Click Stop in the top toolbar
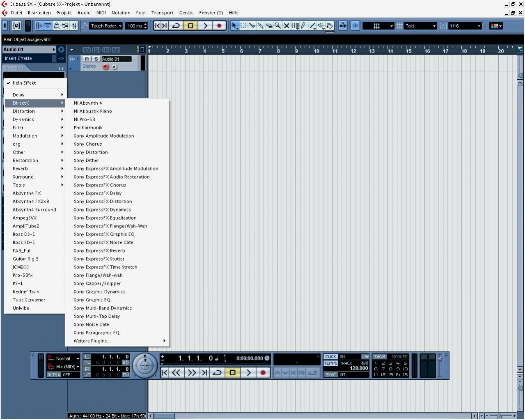This screenshot has width=525, height=420. 190,26
